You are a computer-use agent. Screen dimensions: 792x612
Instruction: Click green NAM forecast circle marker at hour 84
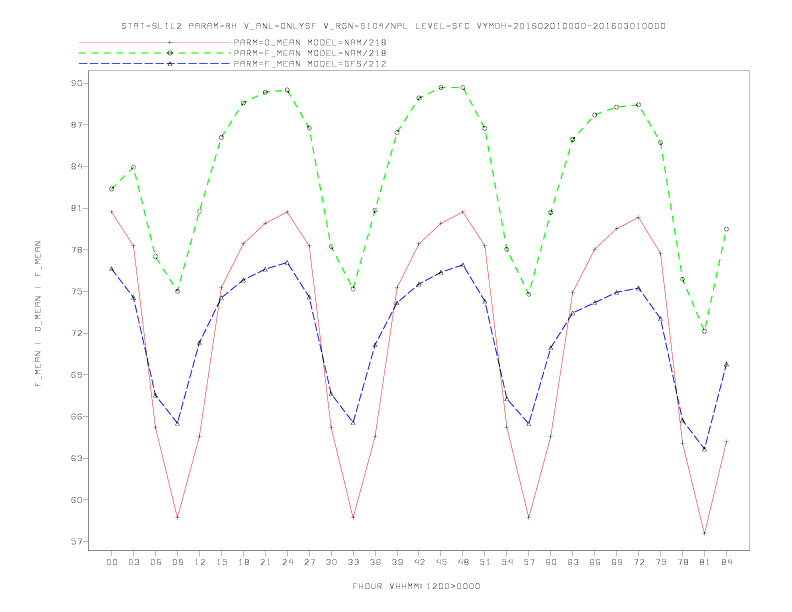click(x=726, y=229)
